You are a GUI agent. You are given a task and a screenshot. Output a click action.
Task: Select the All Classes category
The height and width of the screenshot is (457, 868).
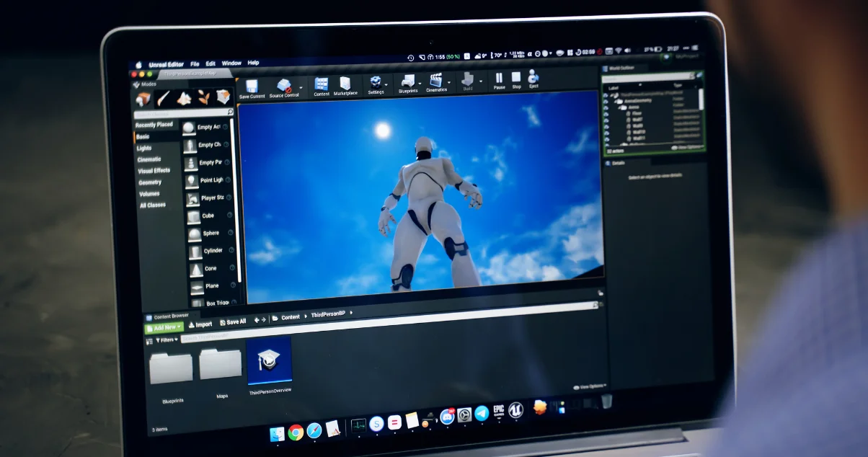(x=153, y=205)
